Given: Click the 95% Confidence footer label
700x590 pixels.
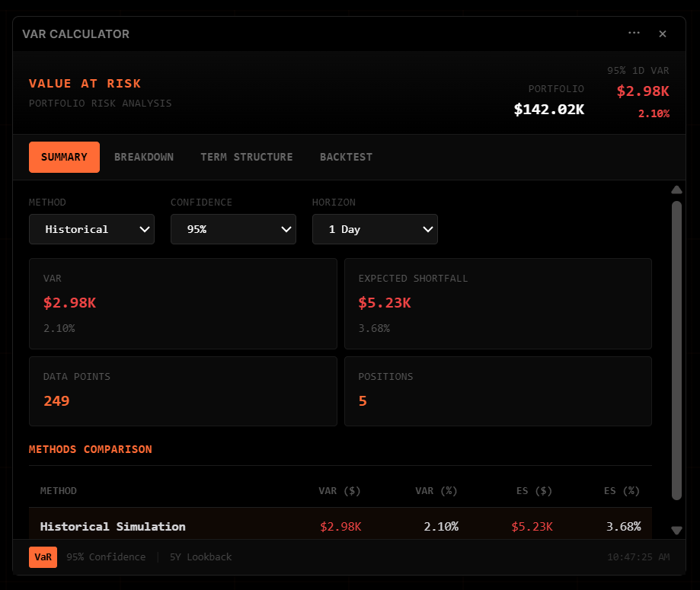Looking at the screenshot, I should point(106,557).
